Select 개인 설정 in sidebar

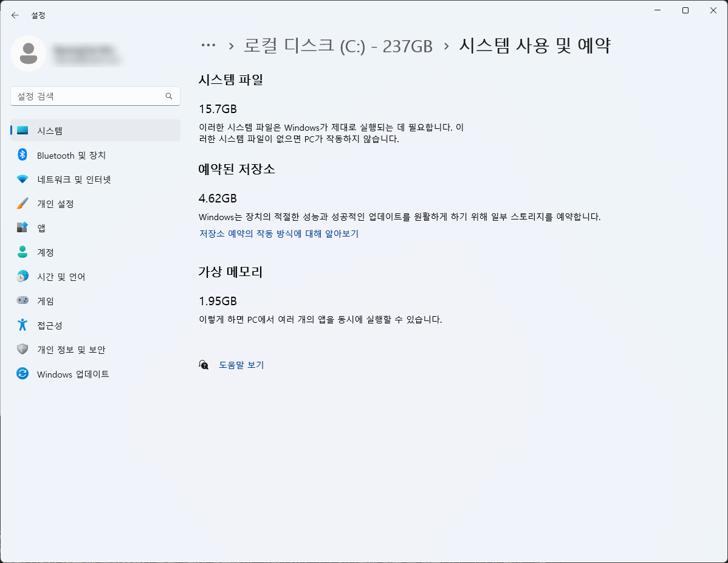click(95, 204)
